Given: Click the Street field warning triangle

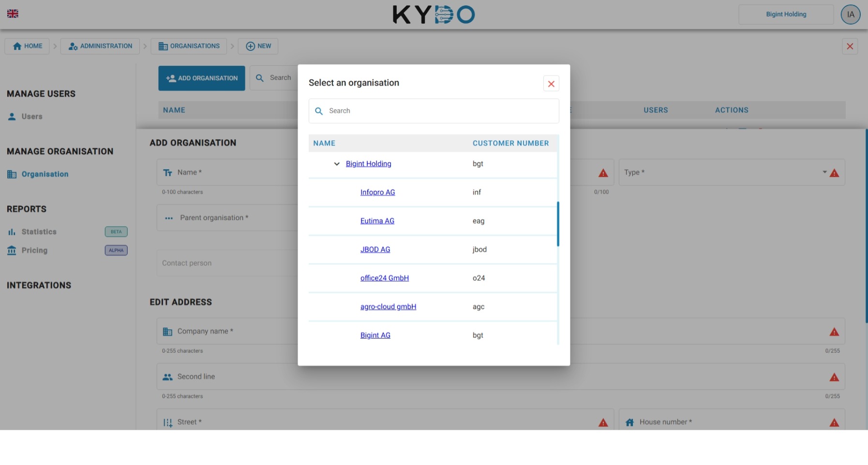Looking at the screenshot, I should tap(603, 423).
